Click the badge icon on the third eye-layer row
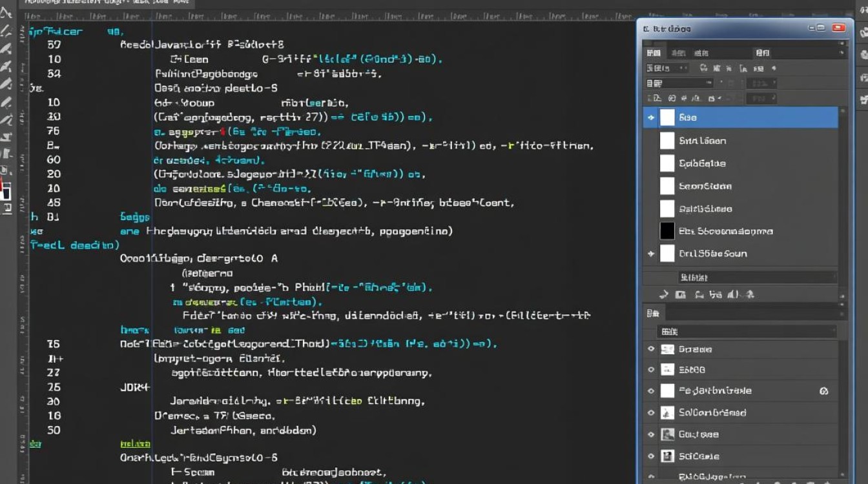The width and height of the screenshot is (868, 484). (823, 391)
